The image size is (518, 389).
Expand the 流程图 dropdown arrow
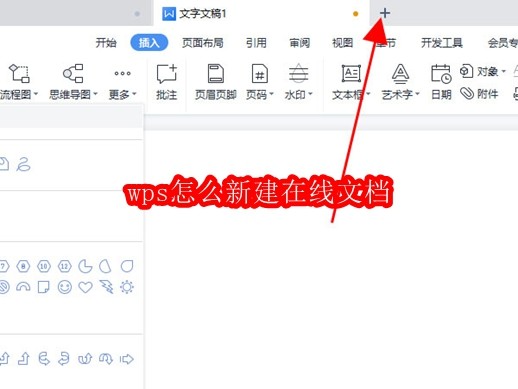point(35,94)
